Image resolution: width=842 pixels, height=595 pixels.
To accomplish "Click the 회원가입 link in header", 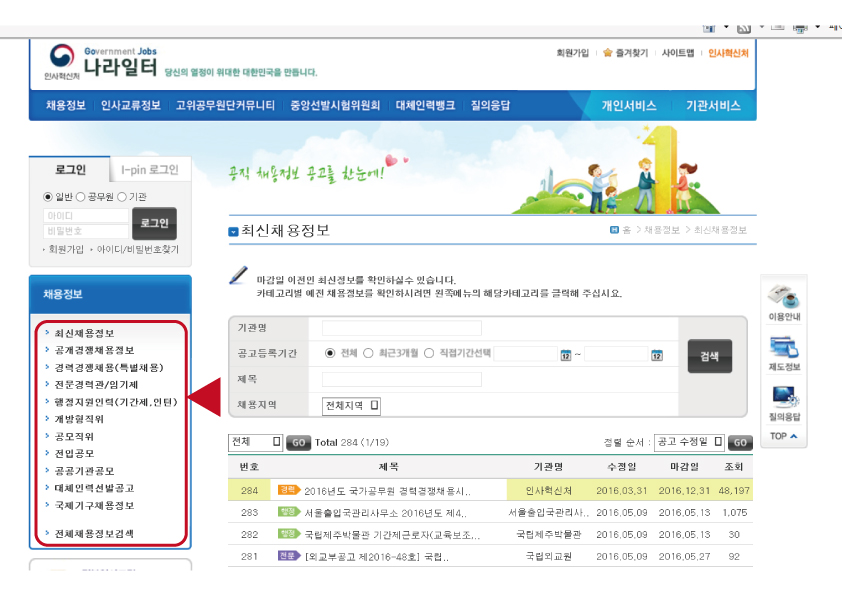I will pyautogui.click(x=572, y=53).
